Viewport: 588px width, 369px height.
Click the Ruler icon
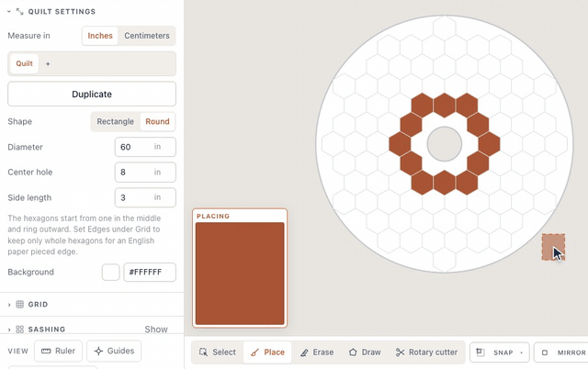[46, 351]
